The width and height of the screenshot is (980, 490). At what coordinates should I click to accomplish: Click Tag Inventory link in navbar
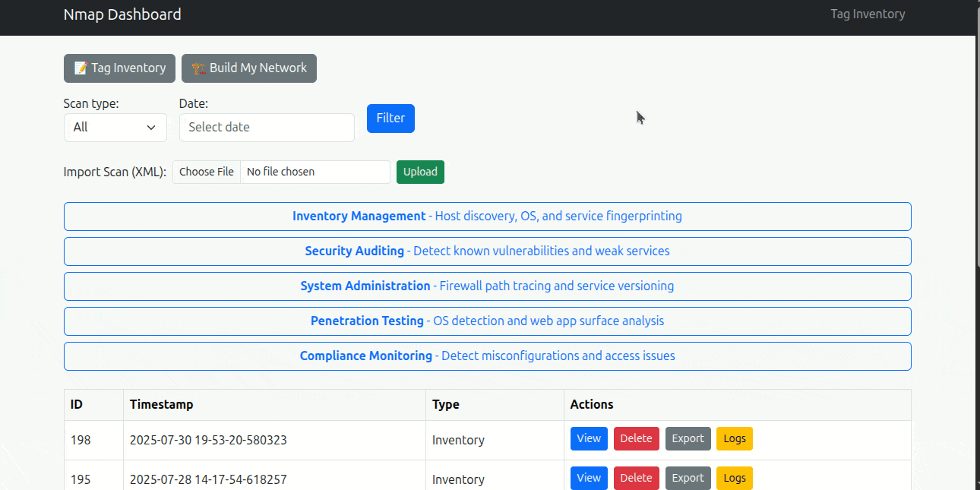[x=868, y=14]
